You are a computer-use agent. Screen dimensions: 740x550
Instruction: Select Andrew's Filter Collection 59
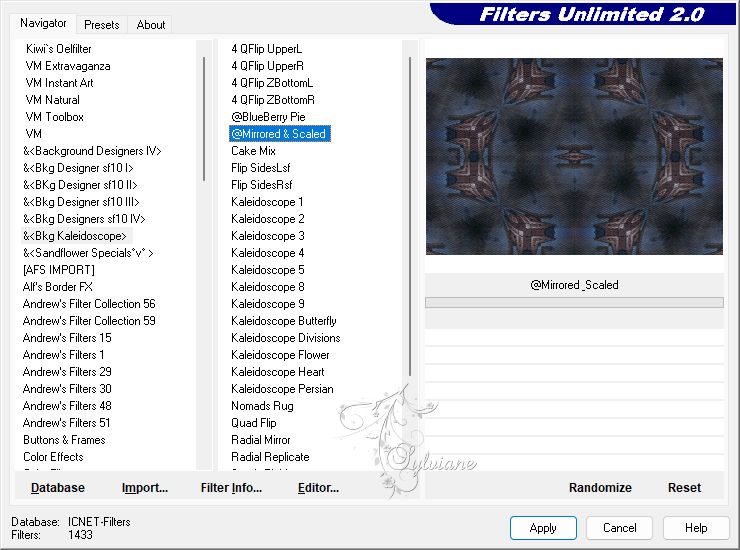tap(89, 321)
